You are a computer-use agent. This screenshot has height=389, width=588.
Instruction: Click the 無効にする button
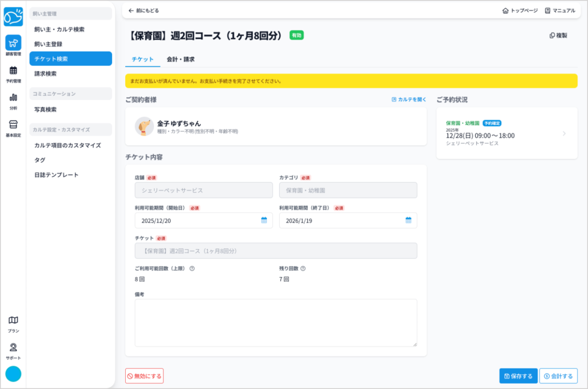(x=144, y=376)
